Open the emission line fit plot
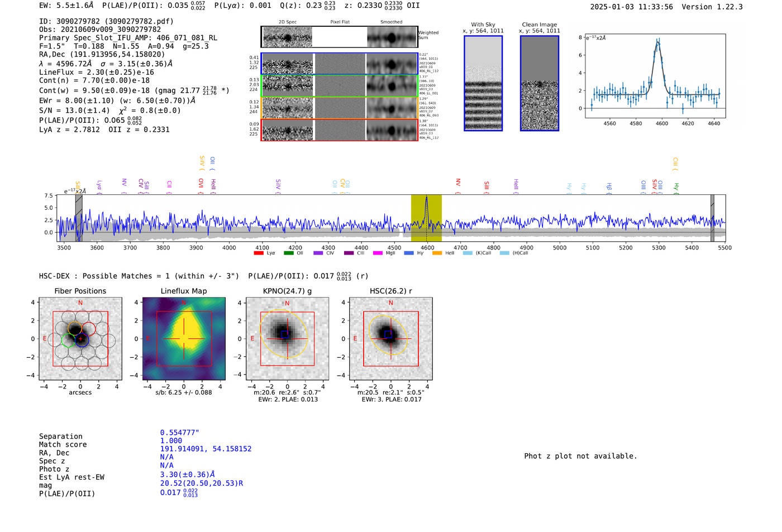 click(x=655, y=76)
